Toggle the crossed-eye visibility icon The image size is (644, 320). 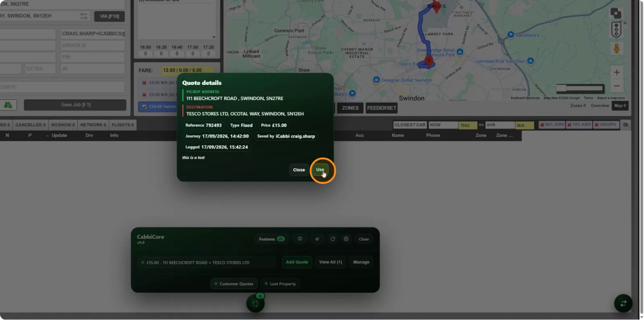click(x=625, y=125)
